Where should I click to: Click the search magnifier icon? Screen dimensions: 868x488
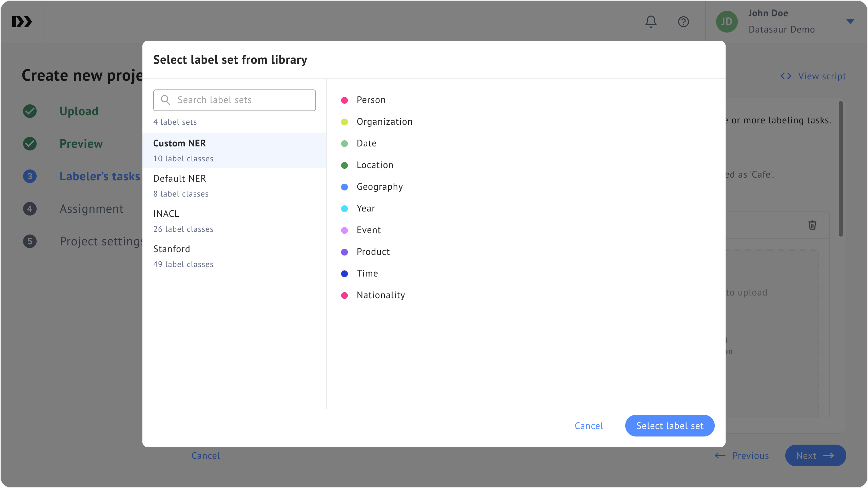click(165, 100)
